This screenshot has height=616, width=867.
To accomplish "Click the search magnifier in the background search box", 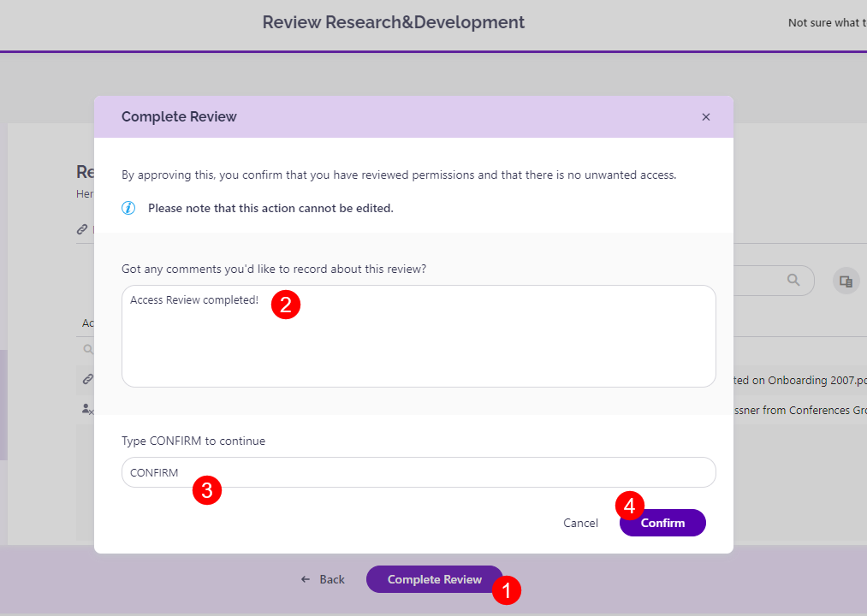I will (793, 280).
